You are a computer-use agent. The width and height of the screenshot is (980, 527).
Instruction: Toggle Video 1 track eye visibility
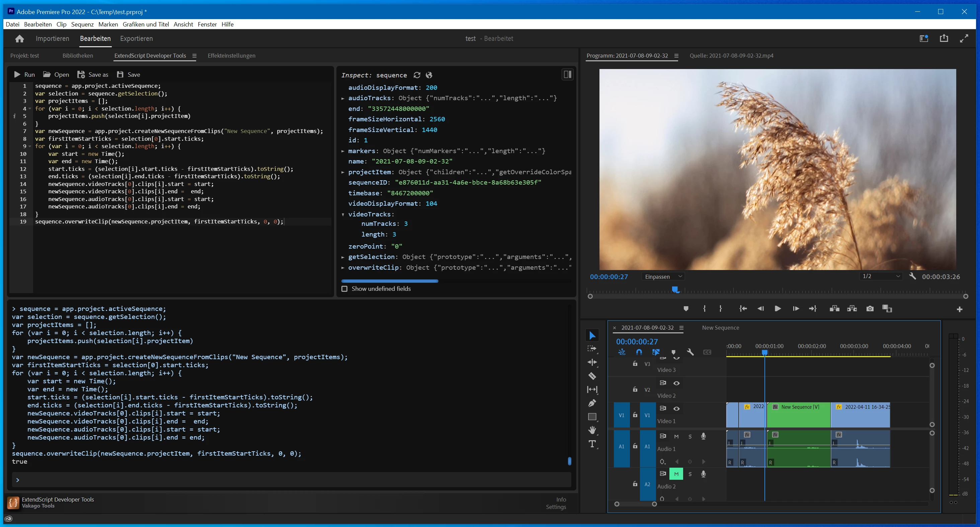click(x=676, y=409)
